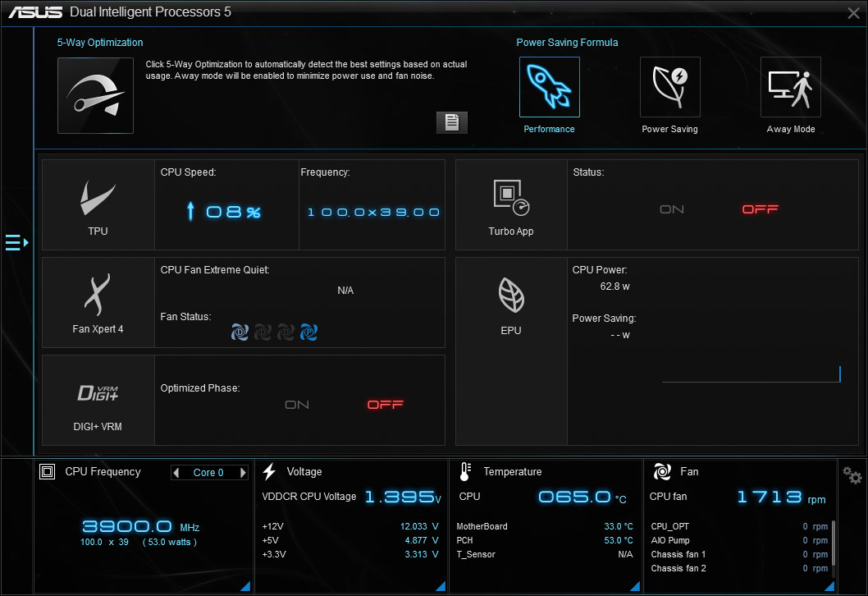Expand the left sidebar menu arrow
Viewport: 868px width, 596px height.
point(16,243)
